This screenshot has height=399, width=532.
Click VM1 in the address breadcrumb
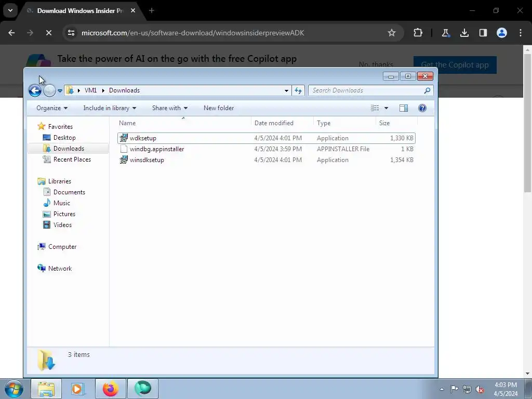point(90,90)
